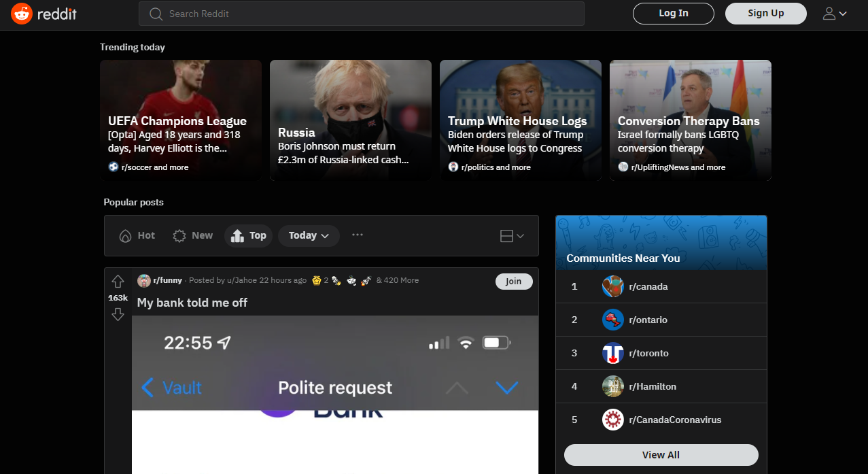Open the three-dots more sort options

[x=358, y=235]
